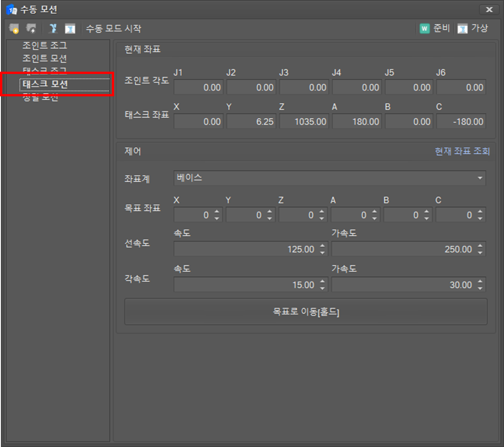
Task: Decrease 각속도 acceleration using its down arrow
Action: [480, 288]
